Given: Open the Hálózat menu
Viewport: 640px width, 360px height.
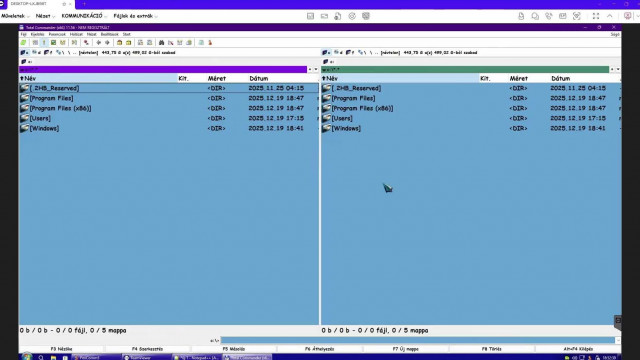Looking at the screenshot, I should [x=76, y=34].
